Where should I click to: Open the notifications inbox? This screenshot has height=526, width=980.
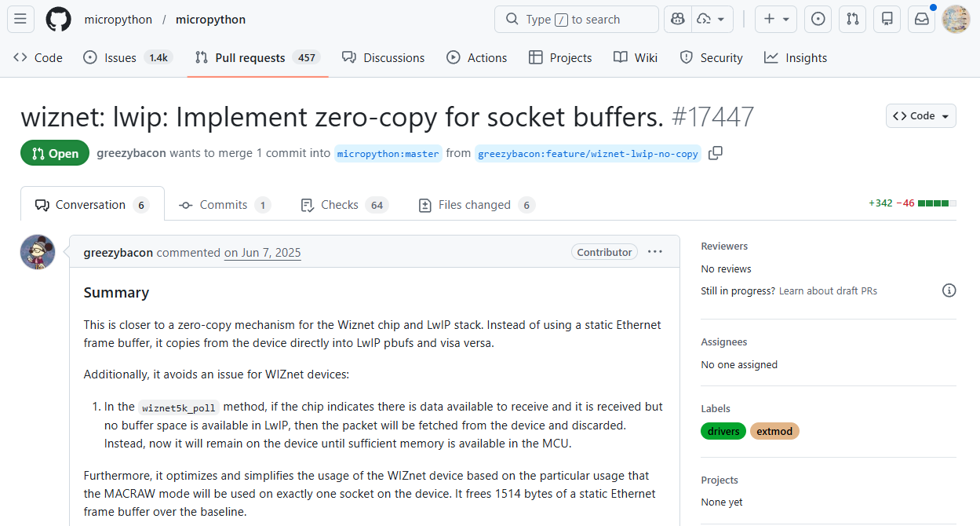point(921,19)
